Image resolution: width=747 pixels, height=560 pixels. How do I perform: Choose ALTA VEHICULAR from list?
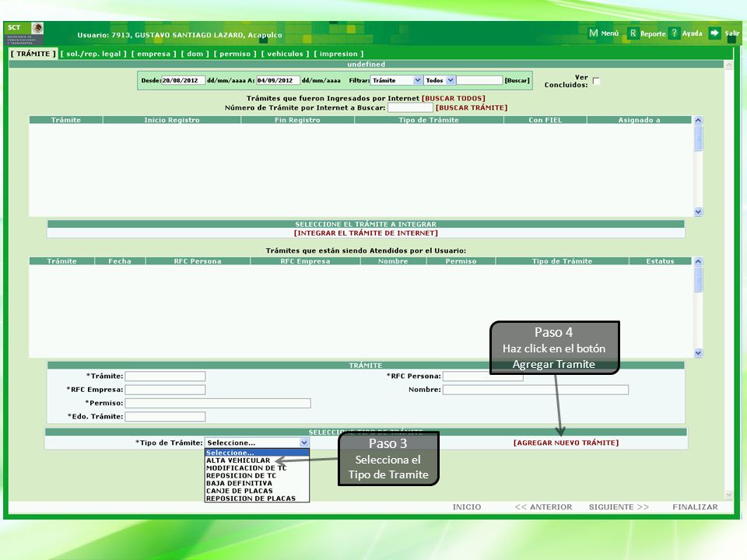pyautogui.click(x=257, y=460)
